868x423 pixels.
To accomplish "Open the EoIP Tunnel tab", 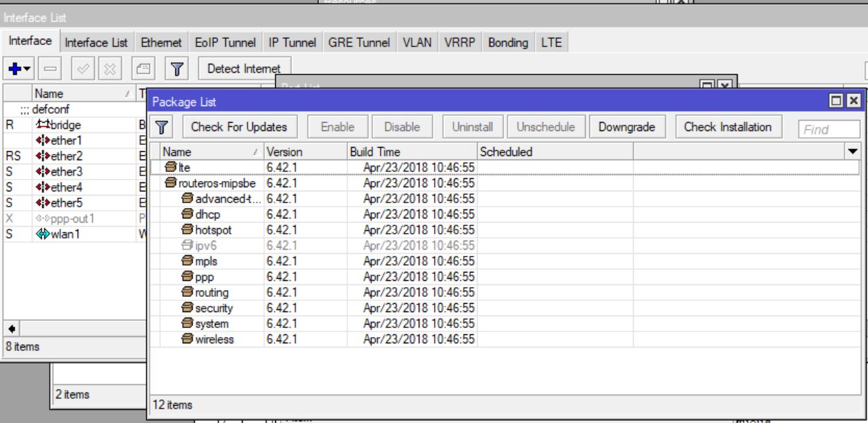I will pyautogui.click(x=225, y=42).
